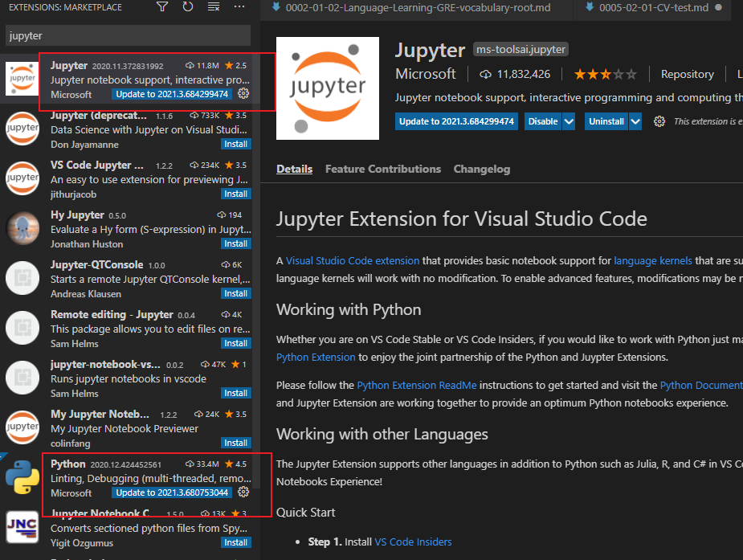Open the filter extensions icon
Viewport: 743px width, 560px height.
[x=161, y=6]
